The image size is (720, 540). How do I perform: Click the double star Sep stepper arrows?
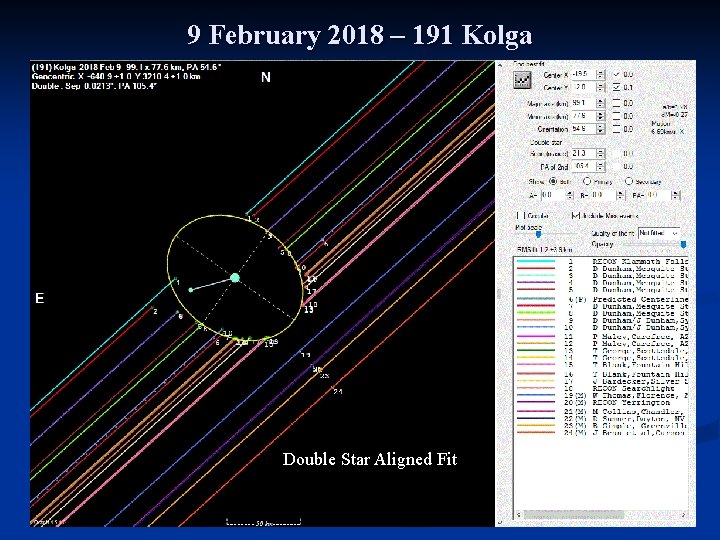coord(601,153)
